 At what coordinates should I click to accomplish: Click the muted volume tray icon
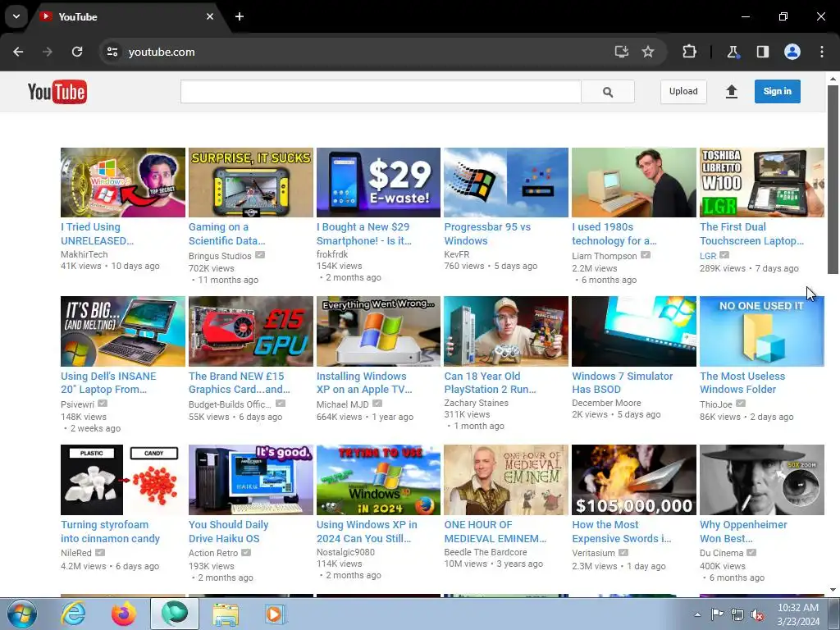click(x=757, y=614)
